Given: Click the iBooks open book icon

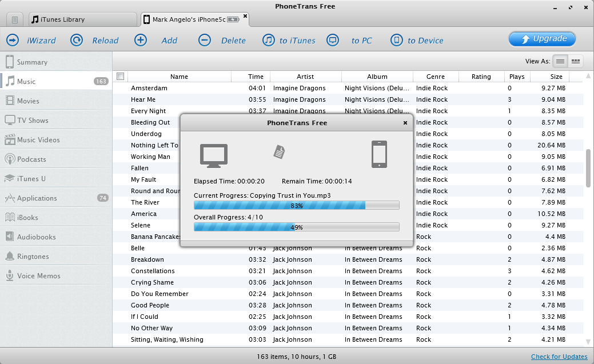Looking at the screenshot, I should pos(10,217).
